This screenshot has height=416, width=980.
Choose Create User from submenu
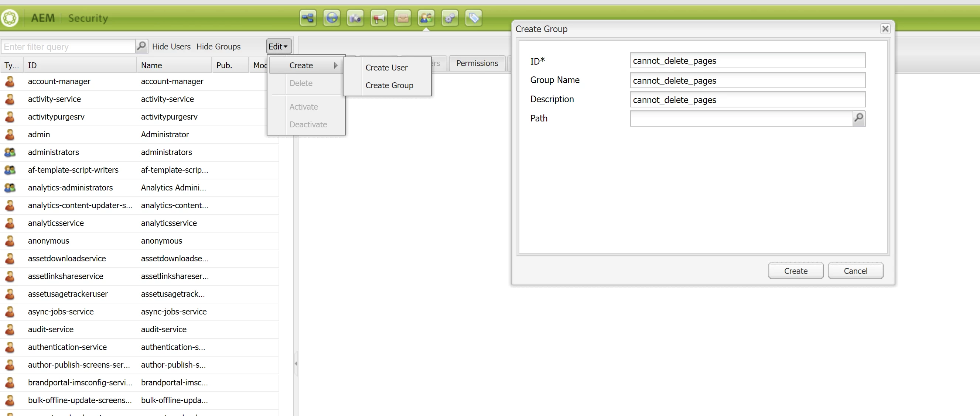pos(386,68)
